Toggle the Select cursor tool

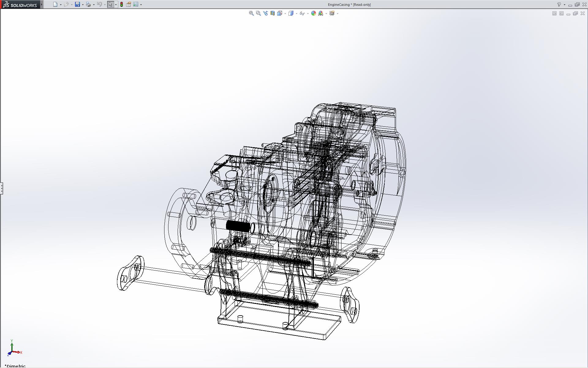point(110,4)
